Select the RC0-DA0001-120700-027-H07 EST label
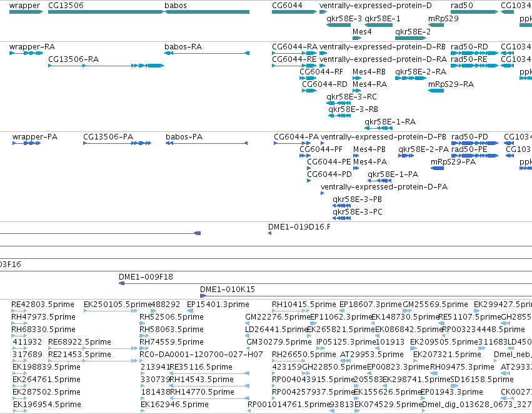 coord(201,355)
